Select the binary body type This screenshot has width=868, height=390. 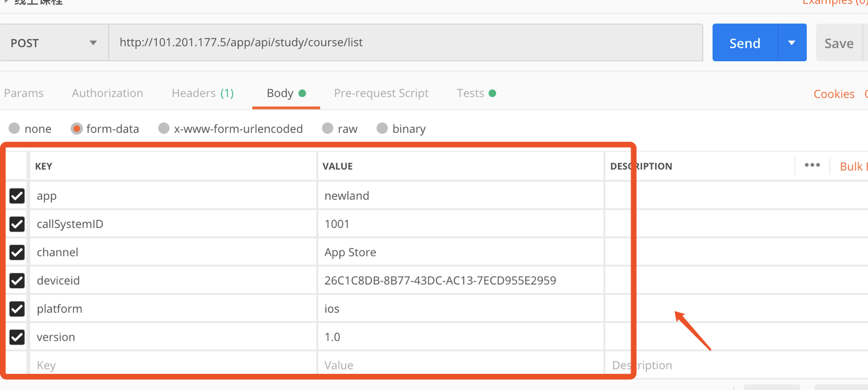click(401, 129)
